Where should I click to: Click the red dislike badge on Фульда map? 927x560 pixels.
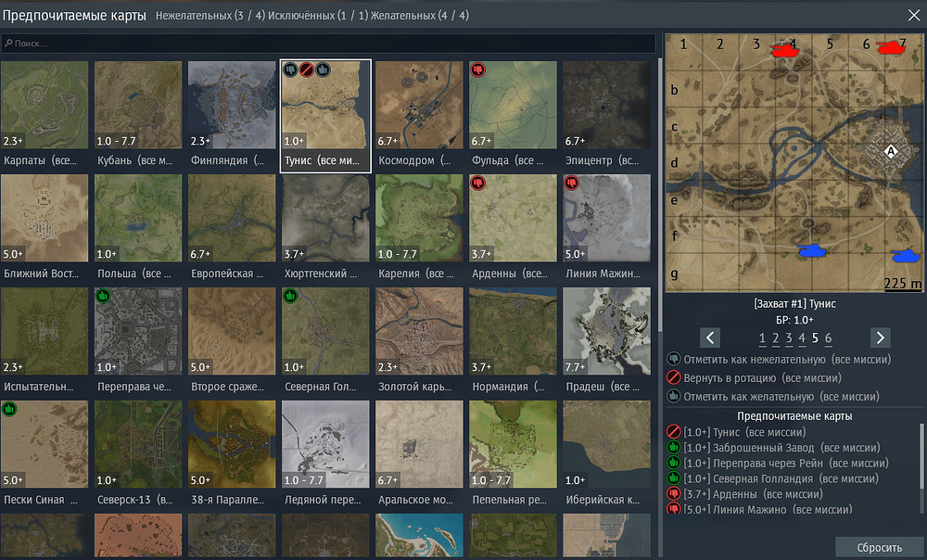coord(477,70)
